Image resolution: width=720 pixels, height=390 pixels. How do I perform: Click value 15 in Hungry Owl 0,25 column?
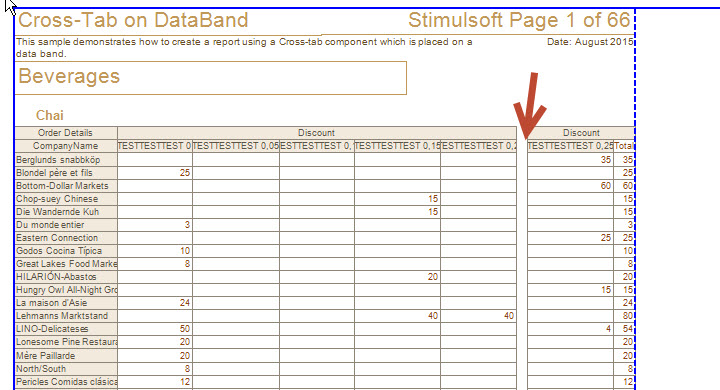coord(606,290)
